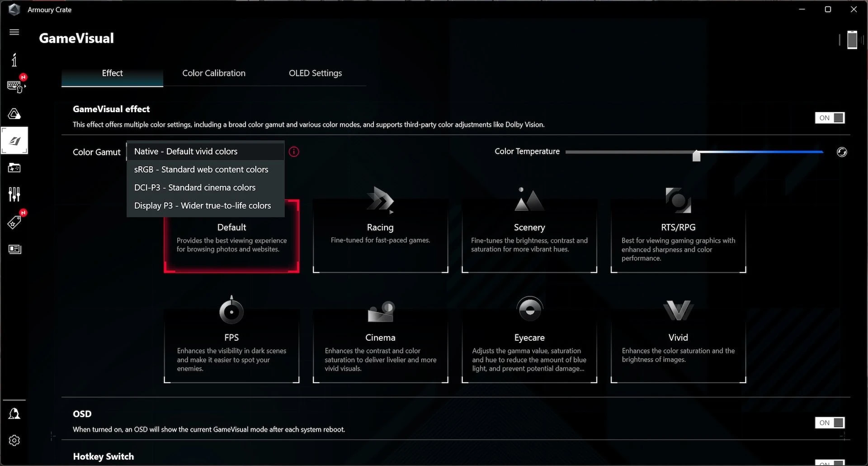The image size is (868, 466).
Task: Switch to the Color Calibration tab
Action: click(x=214, y=73)
